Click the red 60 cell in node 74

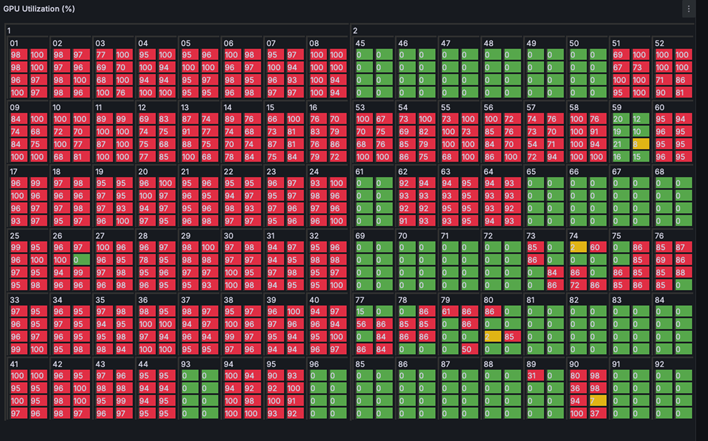[598, 246]
